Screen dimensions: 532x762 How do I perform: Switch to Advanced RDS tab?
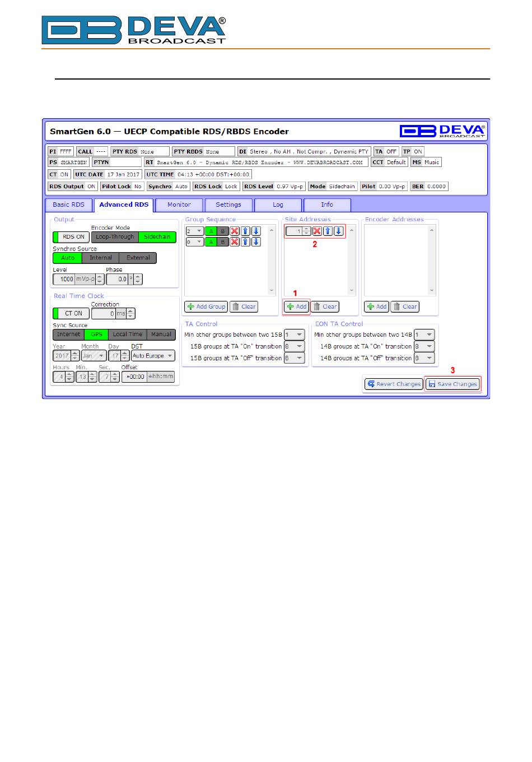pyautogui.click(x=124, y=205)
